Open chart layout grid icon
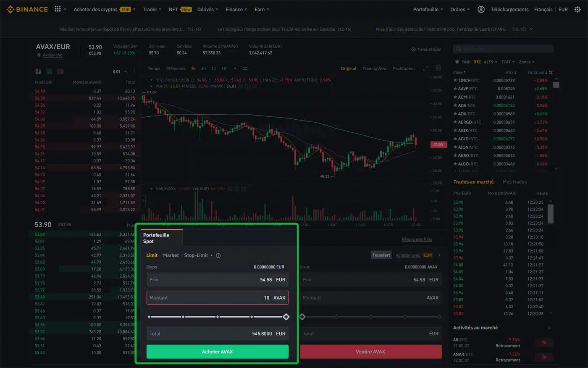588x368 pixels. click(x=438, y=68)
